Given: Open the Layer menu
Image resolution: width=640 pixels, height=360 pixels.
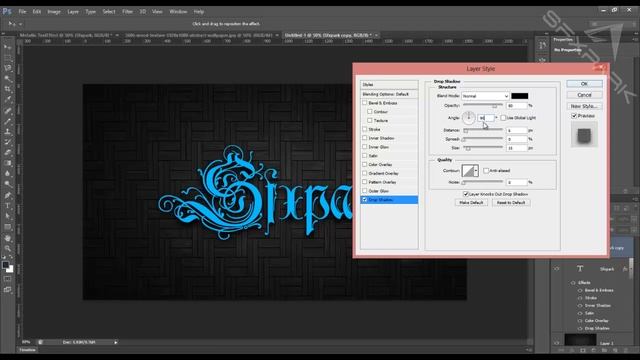Looking at the screenshot, I should click(x=73, y=11).
